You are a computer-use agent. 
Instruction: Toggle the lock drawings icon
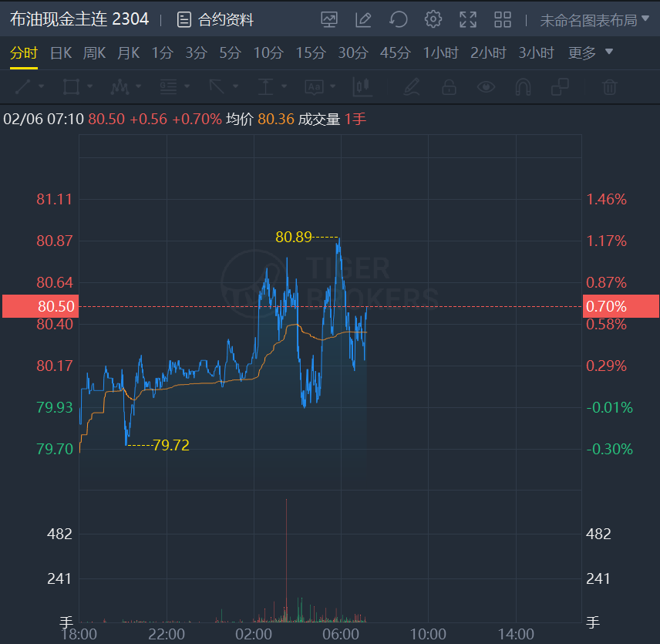tap(449, 87)
